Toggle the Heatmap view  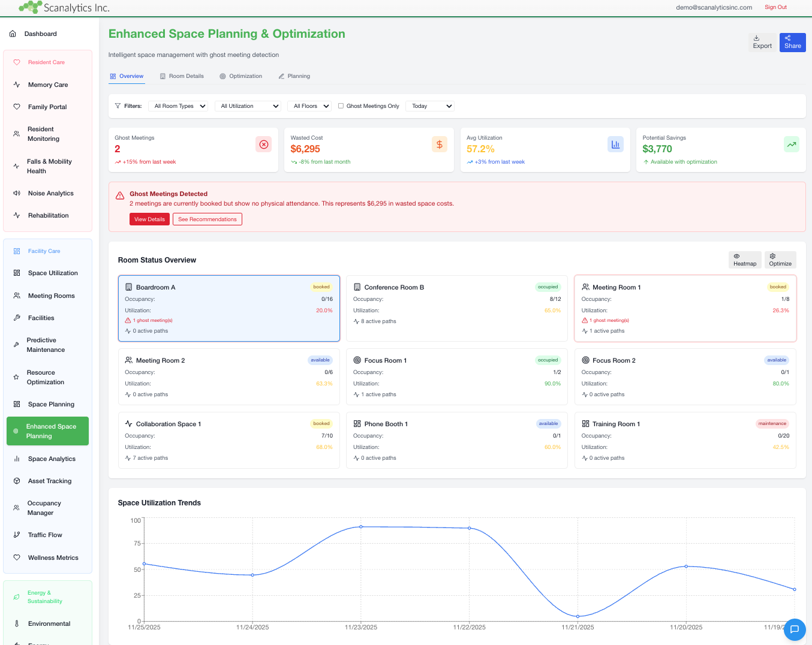745,260
